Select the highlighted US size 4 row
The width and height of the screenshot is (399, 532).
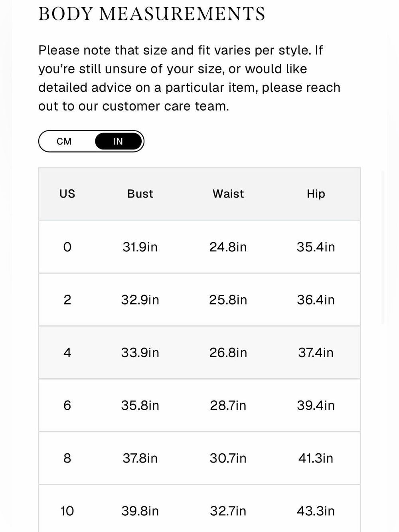(199, 352)
